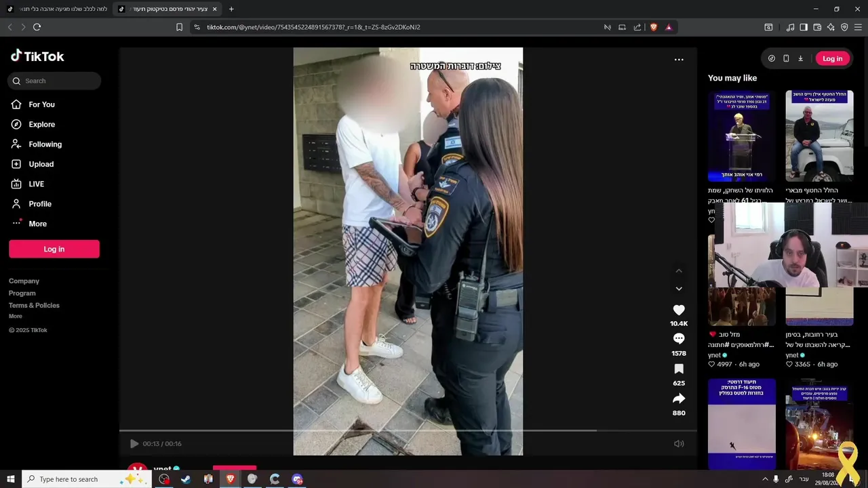The image size is (868, 488).
Task: Open Steam from the taskbar
Action: [x=185, y=479]
